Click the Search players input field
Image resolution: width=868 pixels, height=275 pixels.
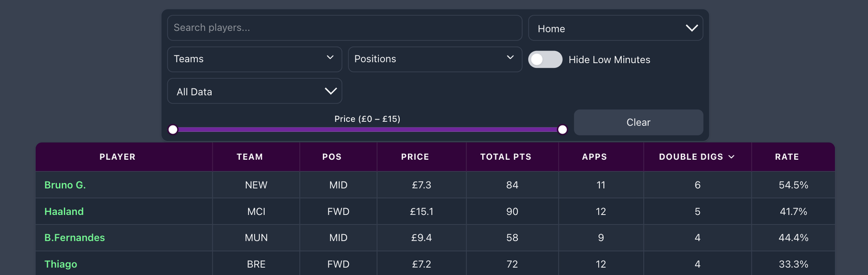tap(344, 28)
